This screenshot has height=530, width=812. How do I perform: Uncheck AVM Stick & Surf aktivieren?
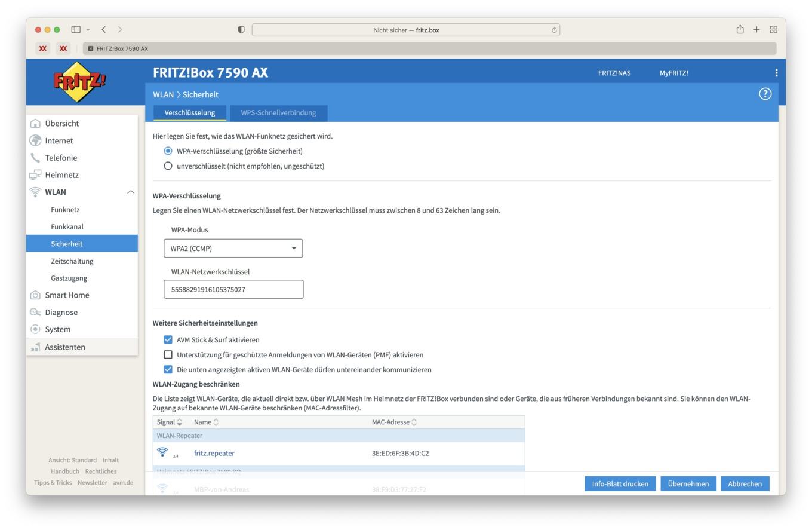point(168,339)
